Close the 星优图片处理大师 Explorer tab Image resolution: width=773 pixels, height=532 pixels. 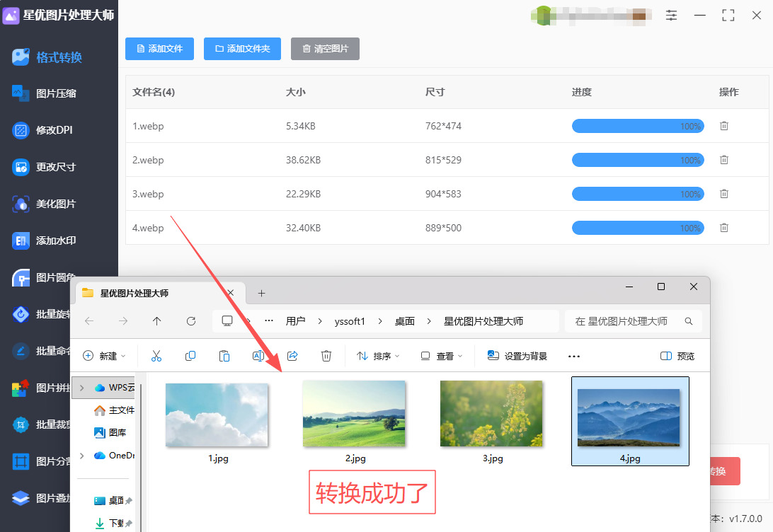[x=230, y=293]
